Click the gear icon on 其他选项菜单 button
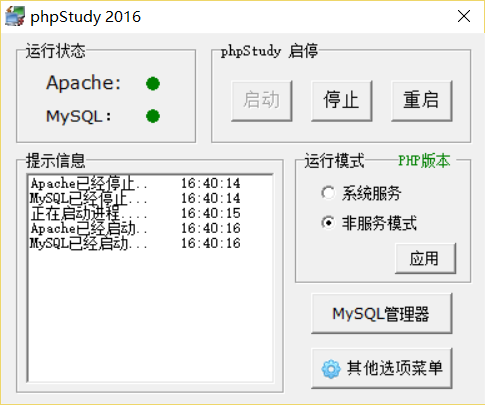The image size is (485, 405). (331, 369)
